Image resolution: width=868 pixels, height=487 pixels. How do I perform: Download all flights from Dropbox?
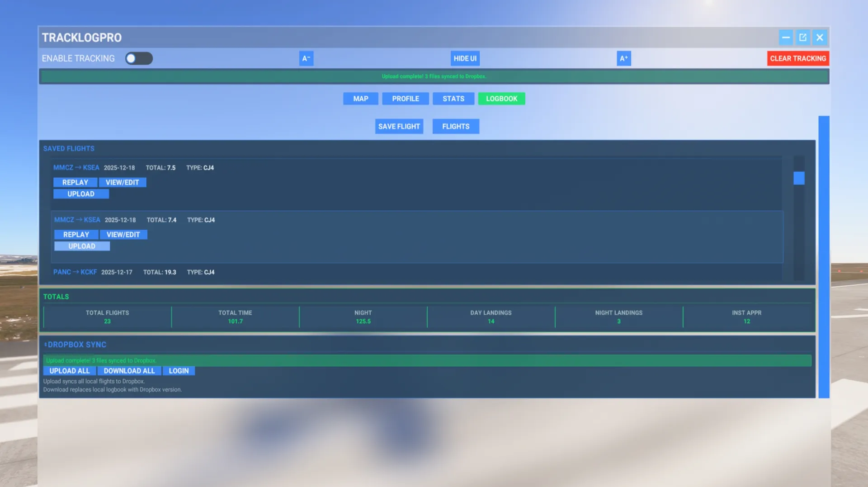129,371
